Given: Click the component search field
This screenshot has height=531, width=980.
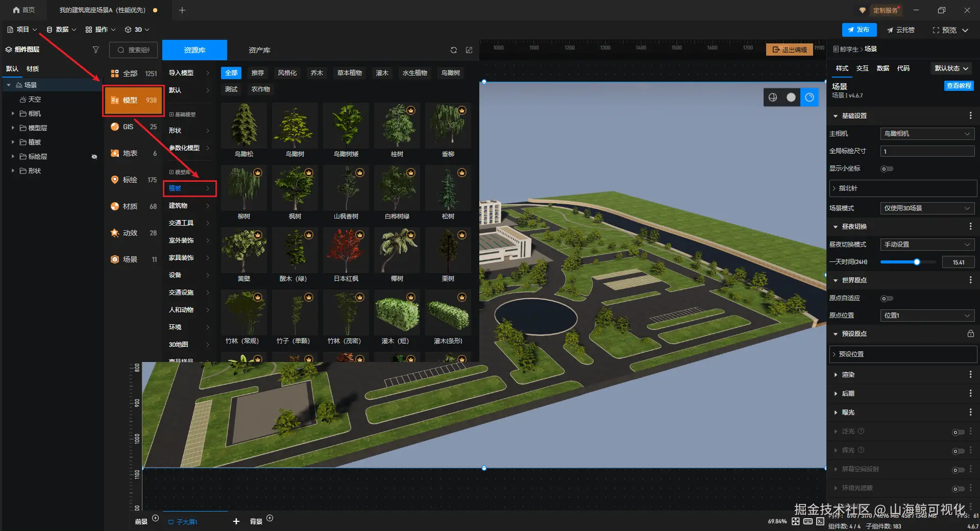Looking at the screenshot, I should pyautogui.click(x=134, y=50).
